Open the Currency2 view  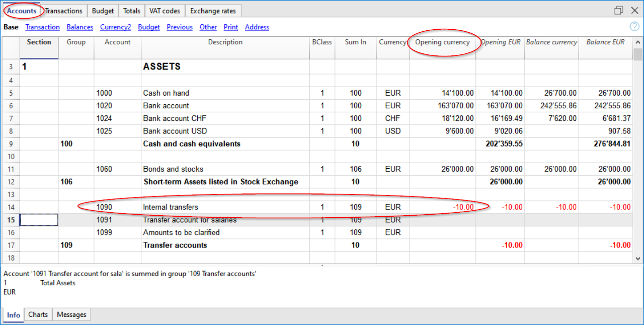coord(115,27)
